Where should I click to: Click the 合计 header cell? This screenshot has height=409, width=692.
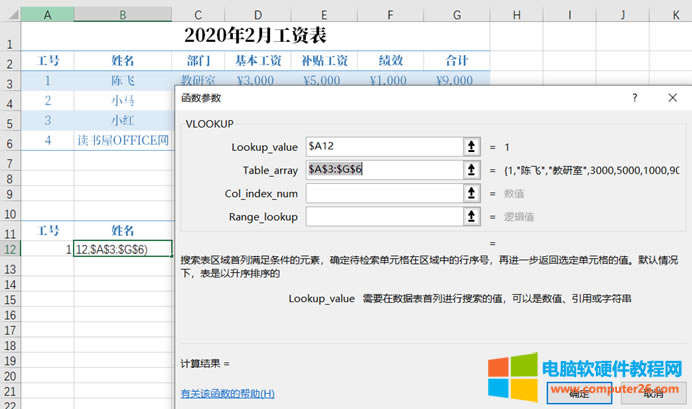coord(457,60)
